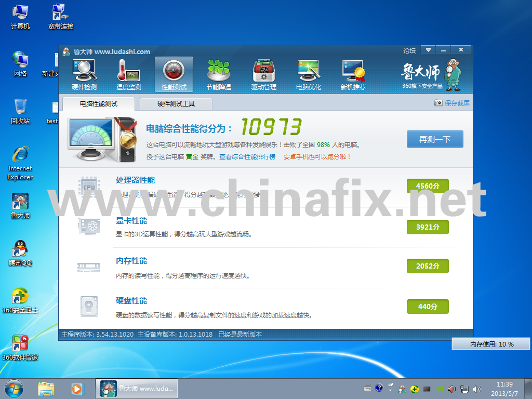532x399 pixels.
Task: Click the 再测一下 retest button
Action: (x=435, y=139)
